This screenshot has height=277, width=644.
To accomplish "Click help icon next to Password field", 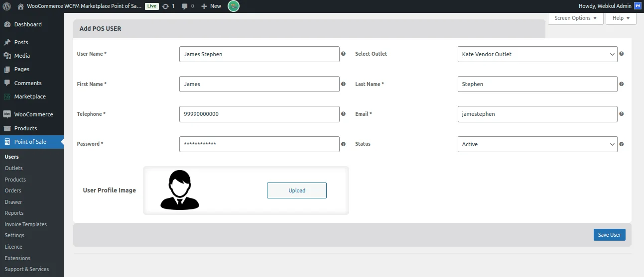I will click(343, 144).
